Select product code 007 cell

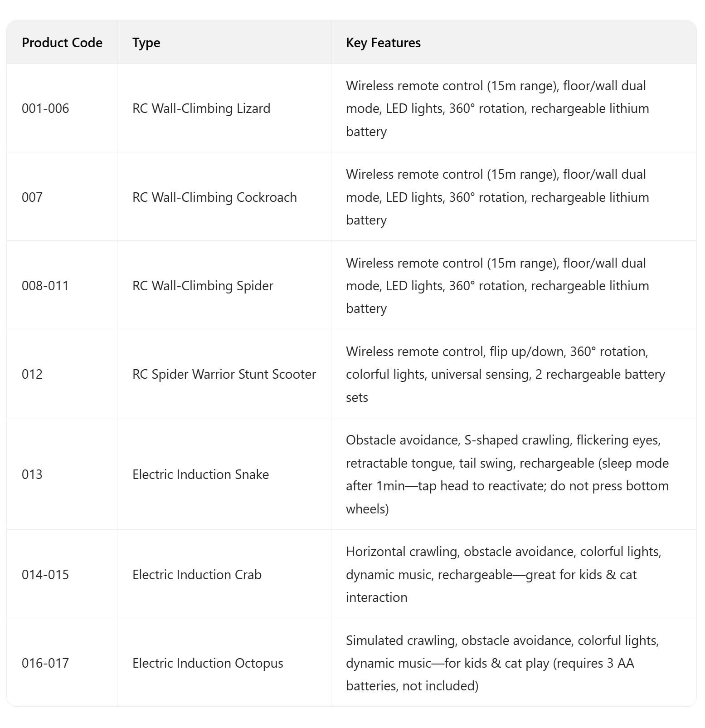coord(32,197)
